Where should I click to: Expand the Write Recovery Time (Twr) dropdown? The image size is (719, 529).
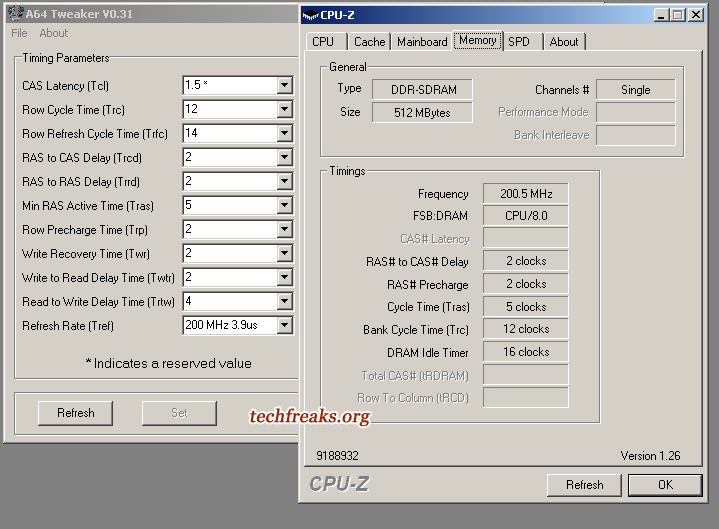285,253
